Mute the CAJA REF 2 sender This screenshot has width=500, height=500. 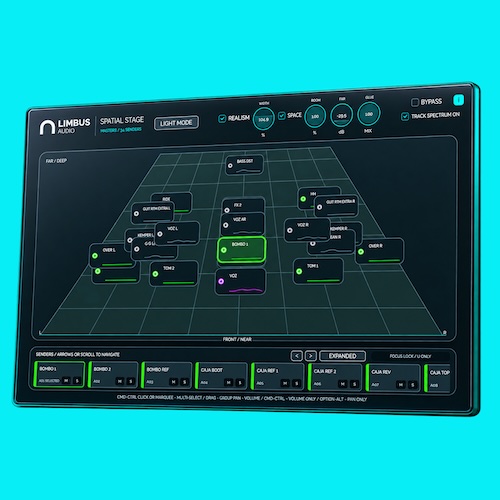point(343,384)
